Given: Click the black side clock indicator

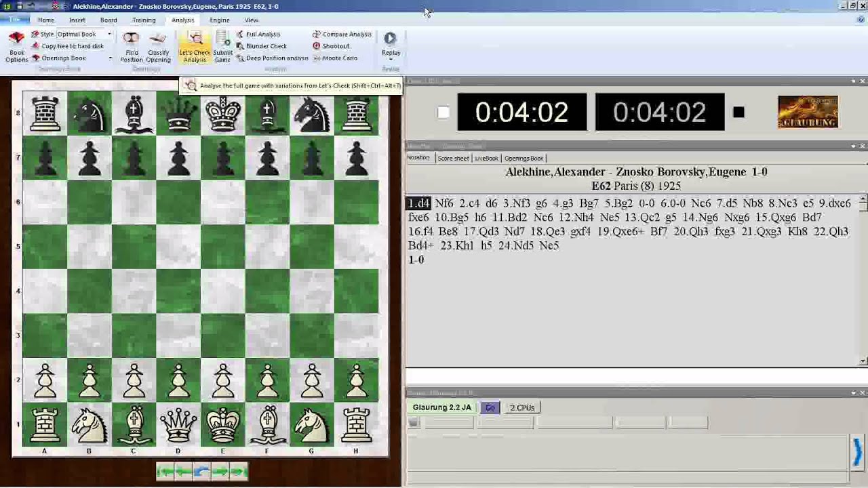Looking at the screenshot, I should [738, 113].
